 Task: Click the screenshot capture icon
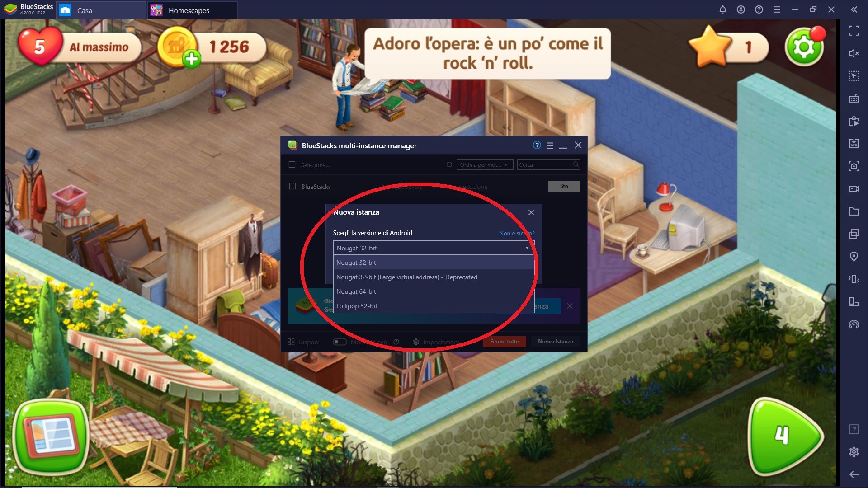point(855,166)
